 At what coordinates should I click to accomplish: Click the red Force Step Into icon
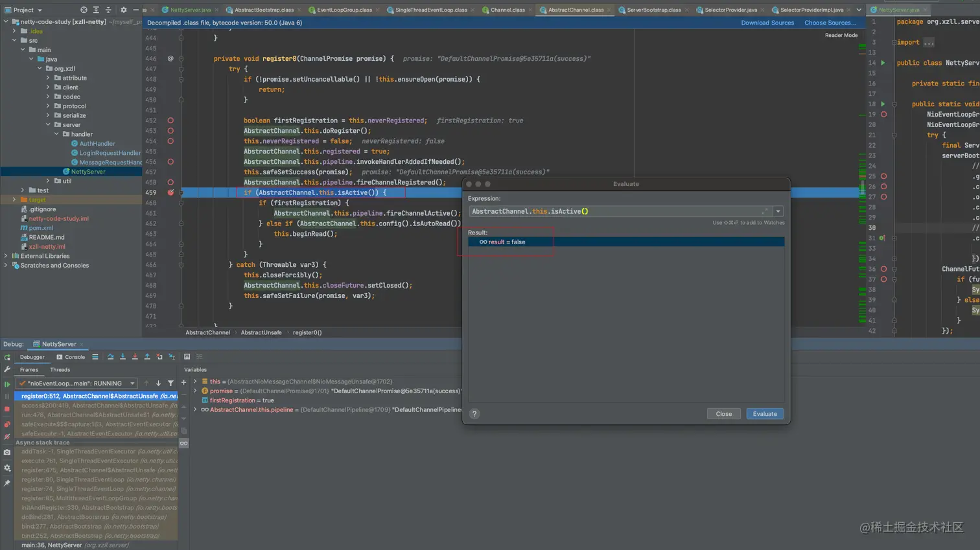(135, 357)
